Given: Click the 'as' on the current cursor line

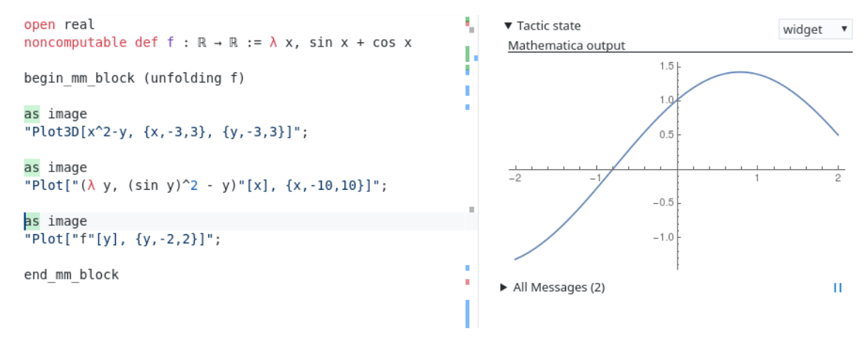Looking at the screenshot, I should pyautogui.click(x=32, y=221).
